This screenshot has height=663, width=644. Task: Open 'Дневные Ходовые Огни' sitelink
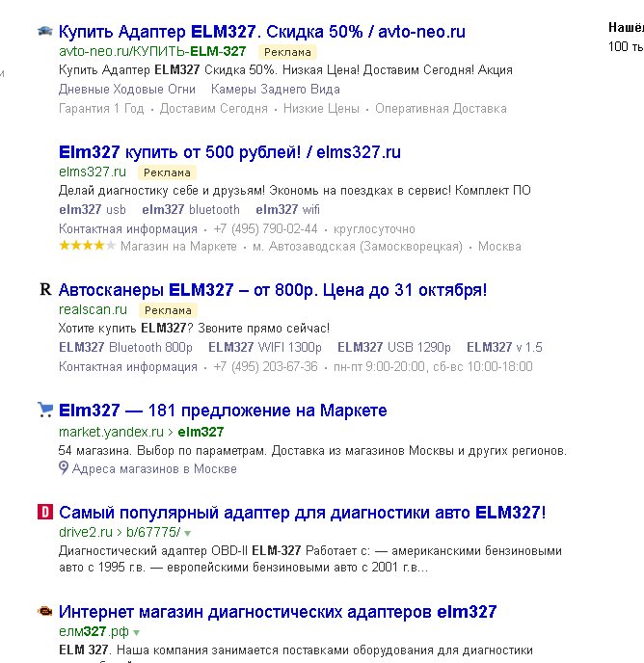(127, 90)
